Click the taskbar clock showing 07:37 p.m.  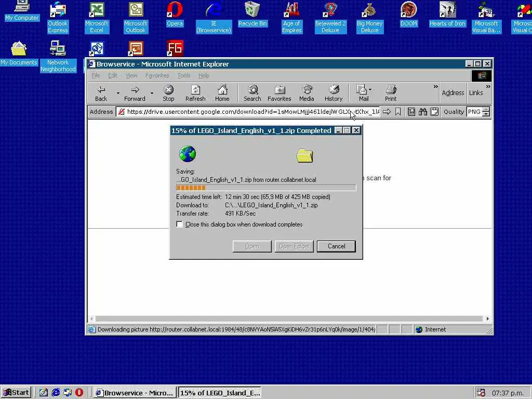(508, 393)
